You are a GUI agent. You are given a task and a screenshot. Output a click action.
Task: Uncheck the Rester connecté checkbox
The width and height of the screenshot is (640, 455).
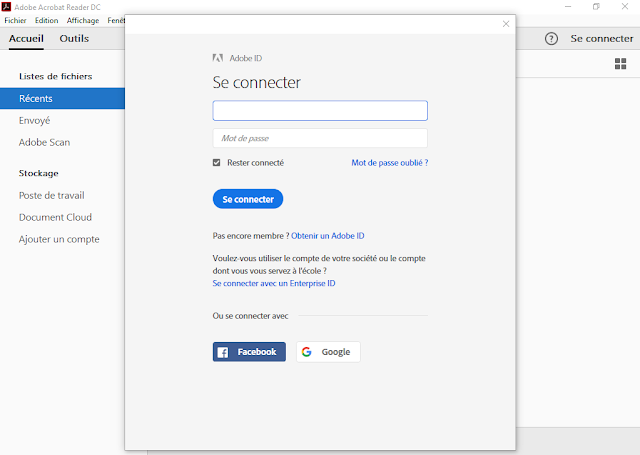pos(216,163)
